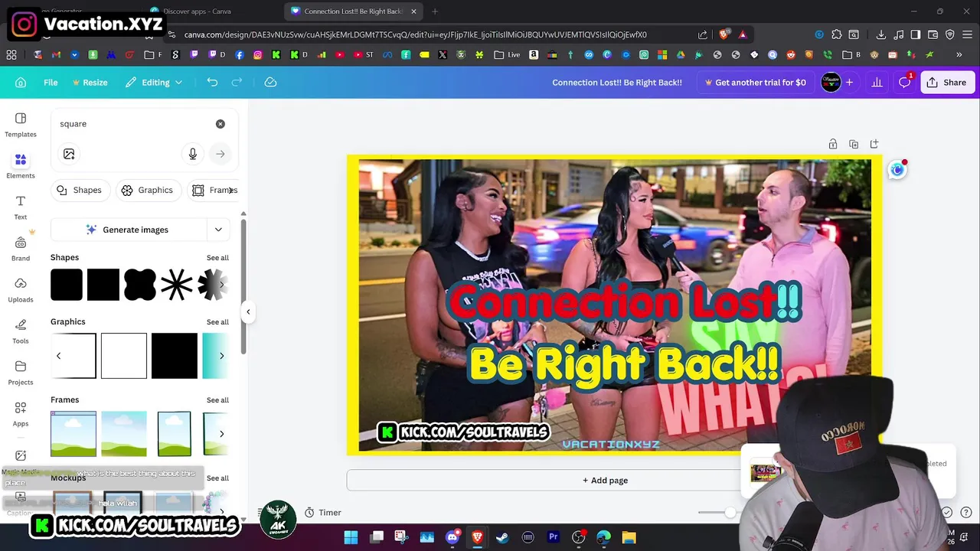980x551 pixels.
Task: Open the Projects sidebar panel
Action: point(21,373)
